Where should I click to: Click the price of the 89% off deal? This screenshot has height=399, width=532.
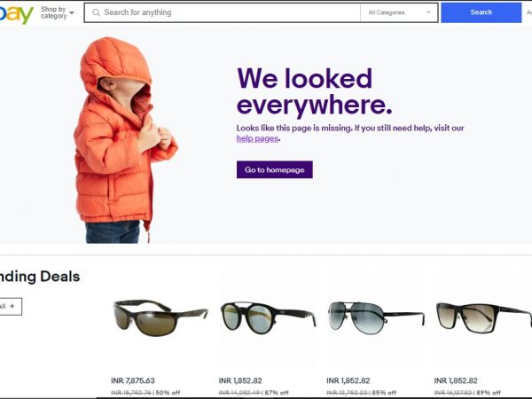click(x=456, y=380)
